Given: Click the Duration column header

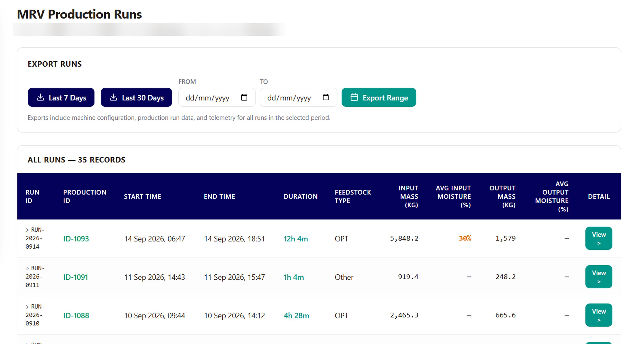Looking at the screenshot, I should coord(300,197).
